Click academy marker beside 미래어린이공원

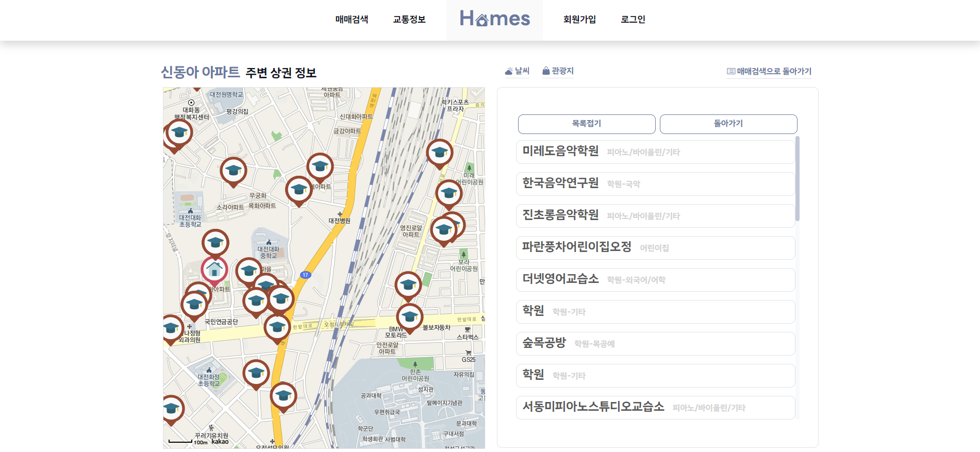[449, 194]
